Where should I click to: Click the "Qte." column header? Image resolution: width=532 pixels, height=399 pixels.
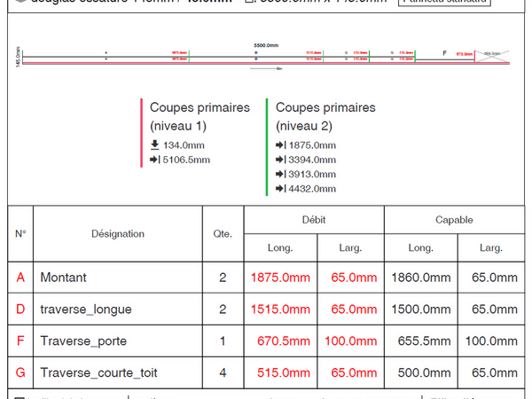click(223, 234)
